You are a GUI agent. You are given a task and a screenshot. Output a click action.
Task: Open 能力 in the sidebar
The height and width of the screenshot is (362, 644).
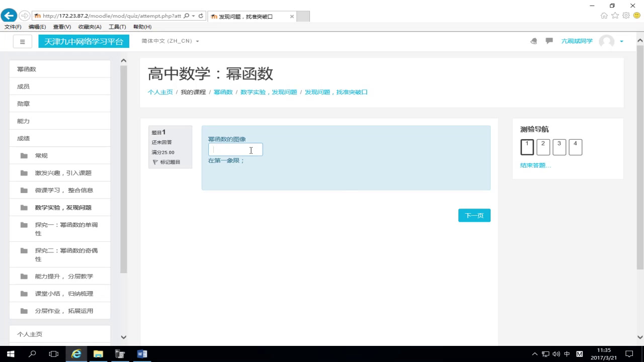click(x=60, y=121)
